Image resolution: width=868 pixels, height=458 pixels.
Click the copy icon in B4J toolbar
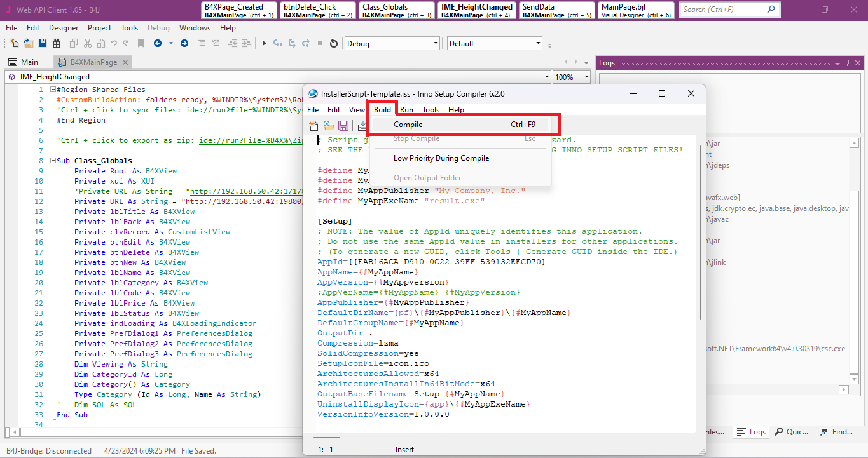point(74,43)
